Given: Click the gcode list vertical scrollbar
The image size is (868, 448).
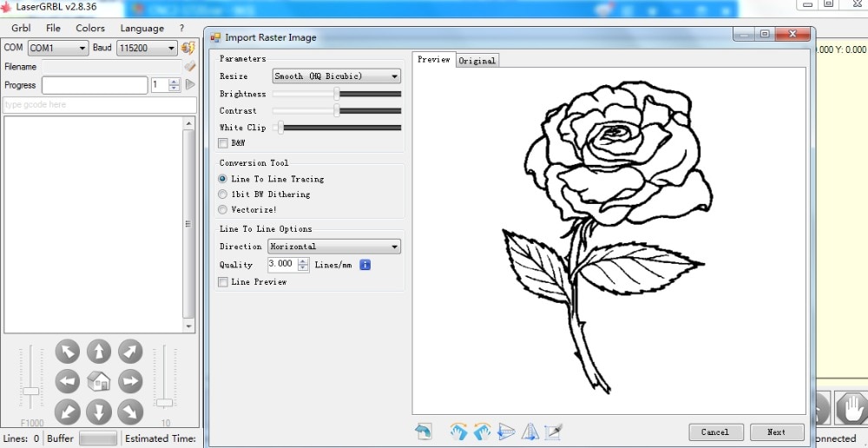Looking at the screenshot, I should point(188,224).
